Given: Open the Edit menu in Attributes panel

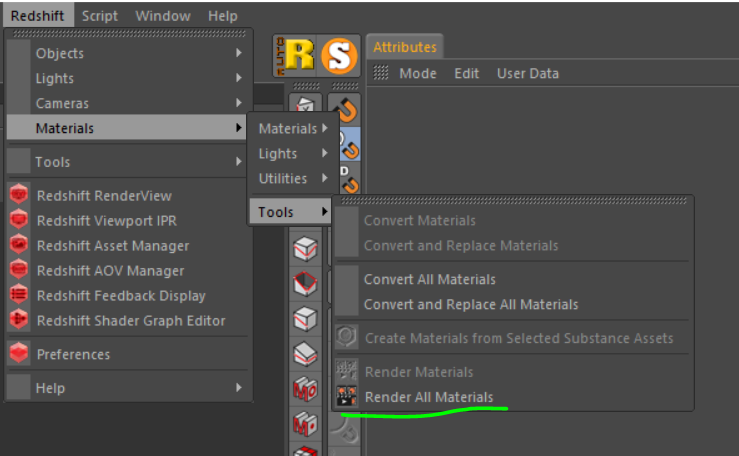Looking at the screenshot, I should 467,73.
